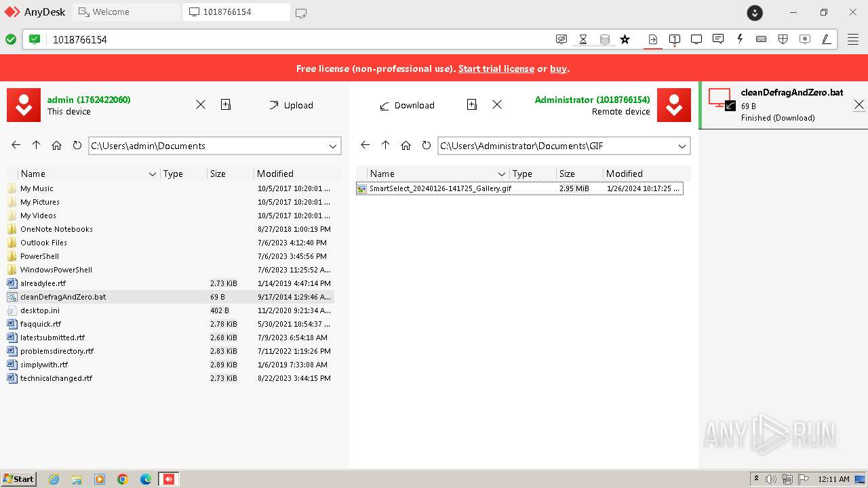Create new folder in local panel
This screenshot has height=488, width=868.
226,104
